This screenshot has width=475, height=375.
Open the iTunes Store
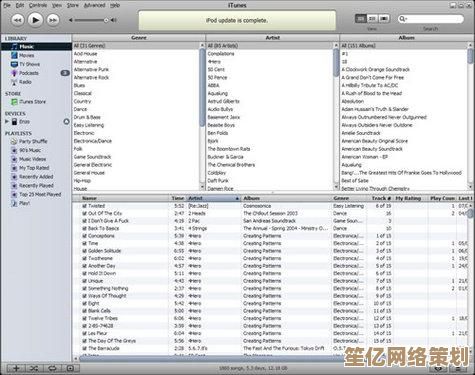point(33,102)
